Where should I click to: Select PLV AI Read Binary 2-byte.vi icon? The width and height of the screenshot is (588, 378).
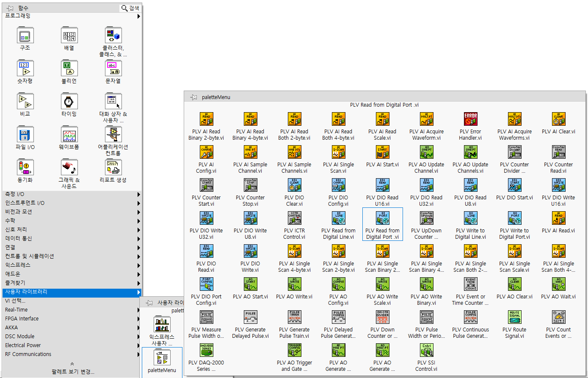click(206, 119)
